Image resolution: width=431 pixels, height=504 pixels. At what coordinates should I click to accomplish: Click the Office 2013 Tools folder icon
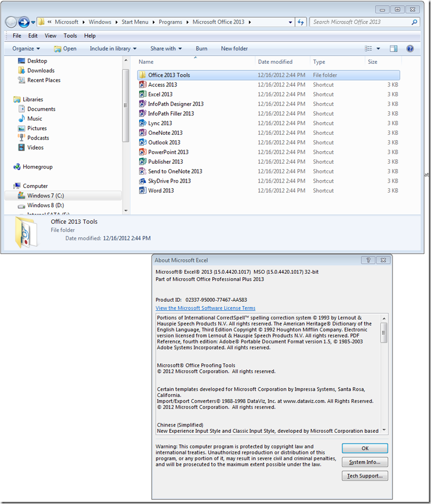[x=142, y=75]
